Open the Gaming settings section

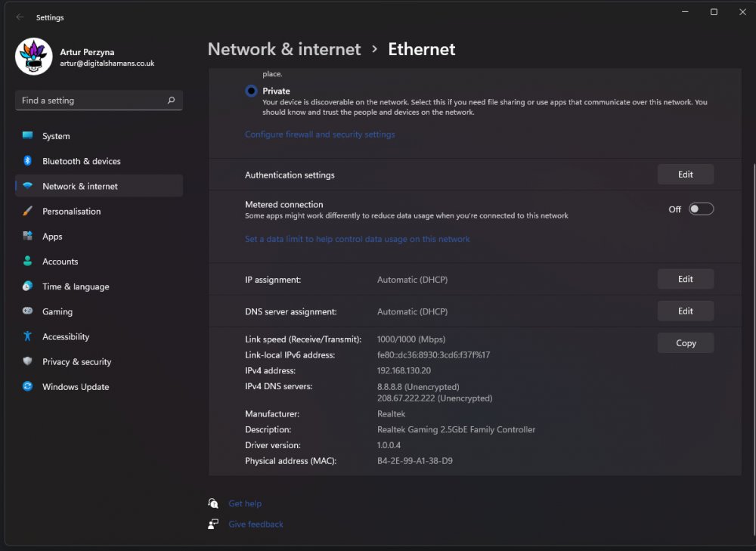(99, 311)
